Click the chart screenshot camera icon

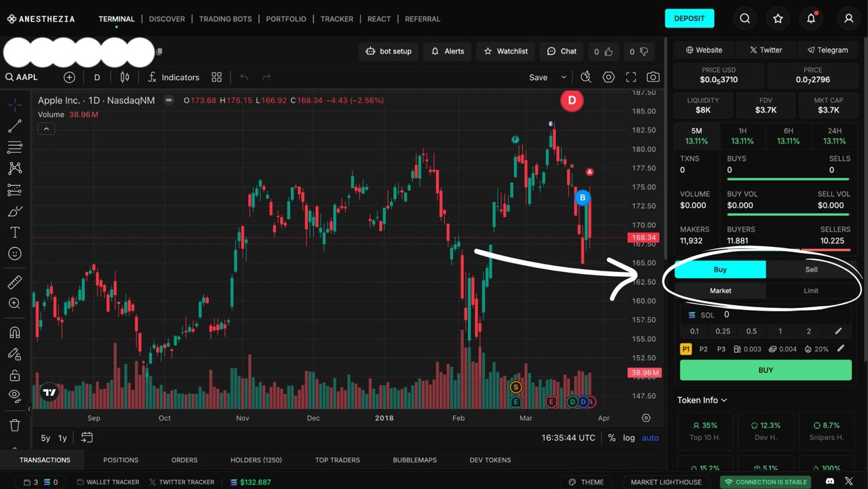coord(652,77)
